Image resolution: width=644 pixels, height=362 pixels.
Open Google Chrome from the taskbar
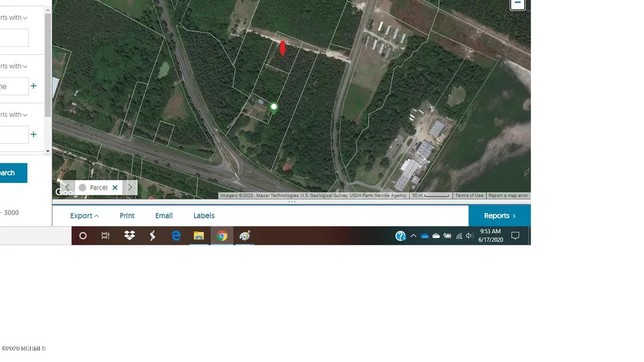[x=222, y=236]
